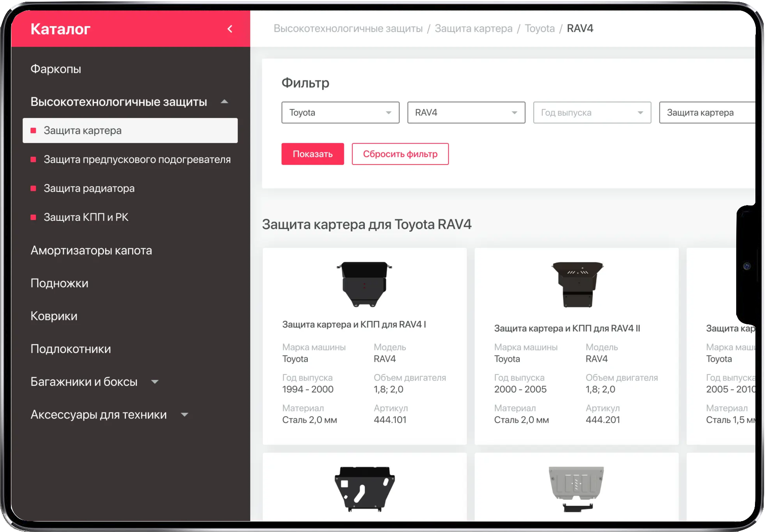This screenshot has width=765, height=532.
Task: Collapse the Каталог sidebar with the back arrow
Action: click(230, 29)
